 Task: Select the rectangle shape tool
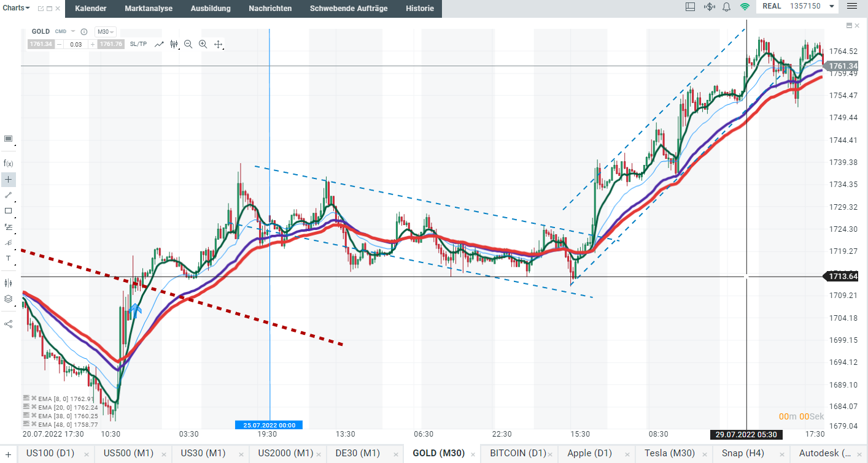pos(9,211)
